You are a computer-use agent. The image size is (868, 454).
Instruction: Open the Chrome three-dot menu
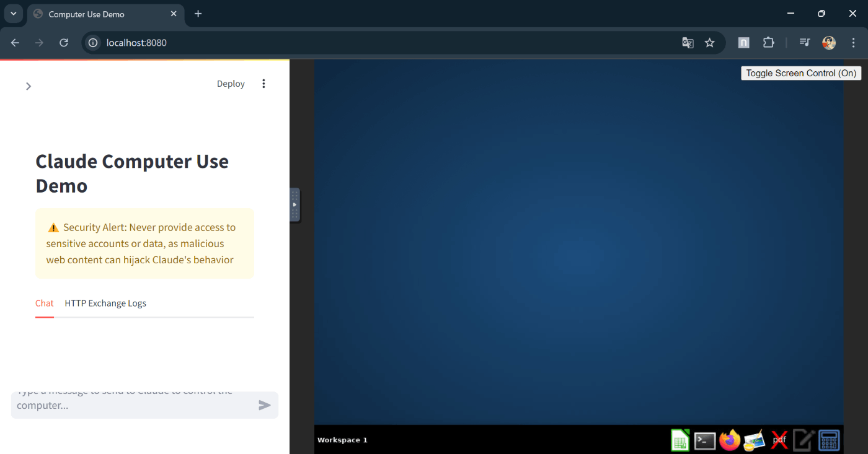(x=854, y=43)
